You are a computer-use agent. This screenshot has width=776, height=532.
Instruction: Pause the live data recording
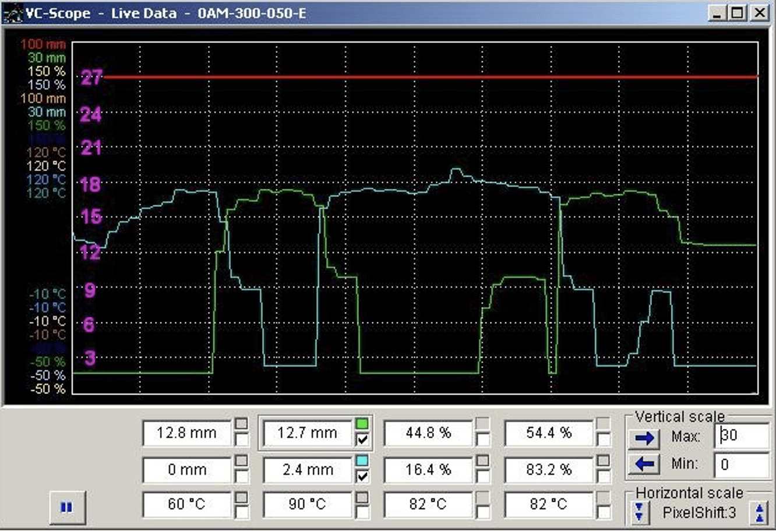66,507
